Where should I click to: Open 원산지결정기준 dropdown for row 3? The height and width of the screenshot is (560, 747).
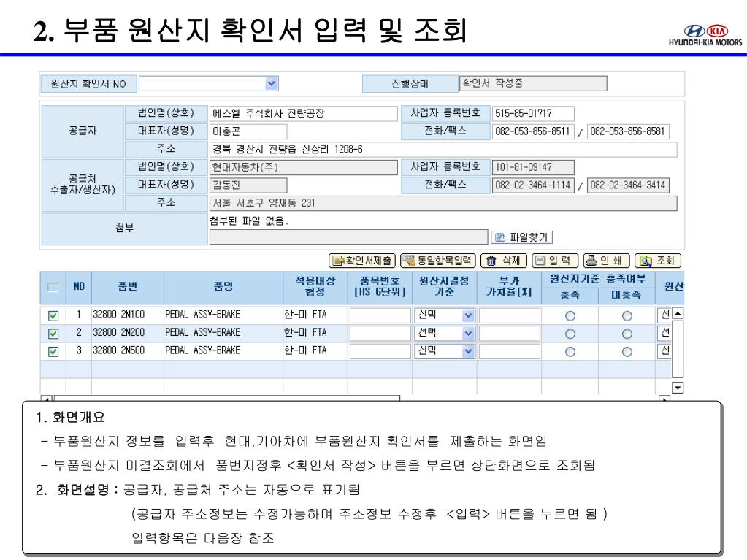[x=468, y=351]
